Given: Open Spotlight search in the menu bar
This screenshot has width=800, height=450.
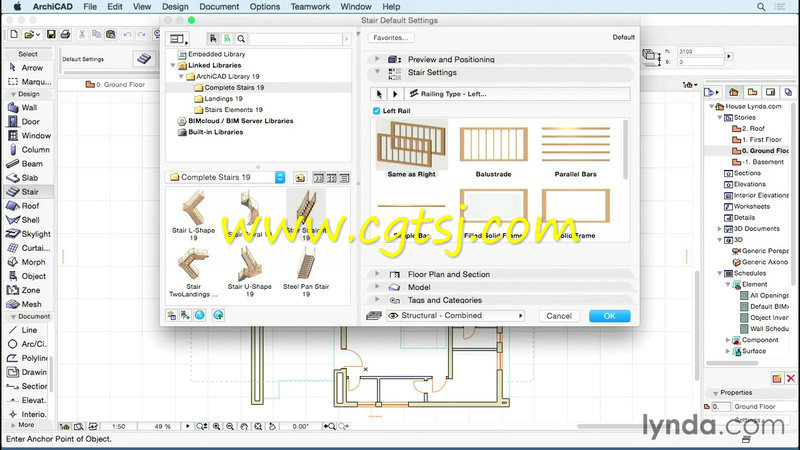Looking at the screenshot, I should 761,7.
